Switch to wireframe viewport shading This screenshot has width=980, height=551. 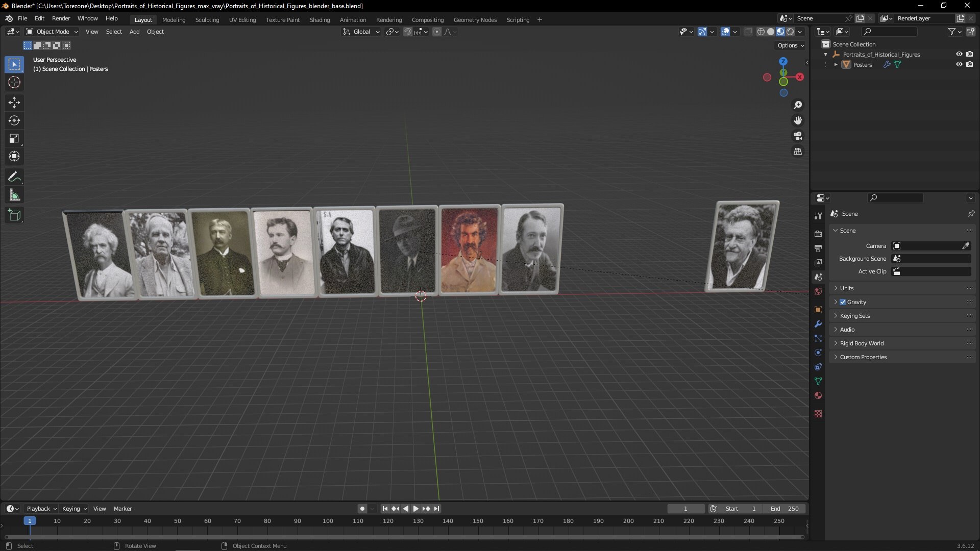click(761, 32)
